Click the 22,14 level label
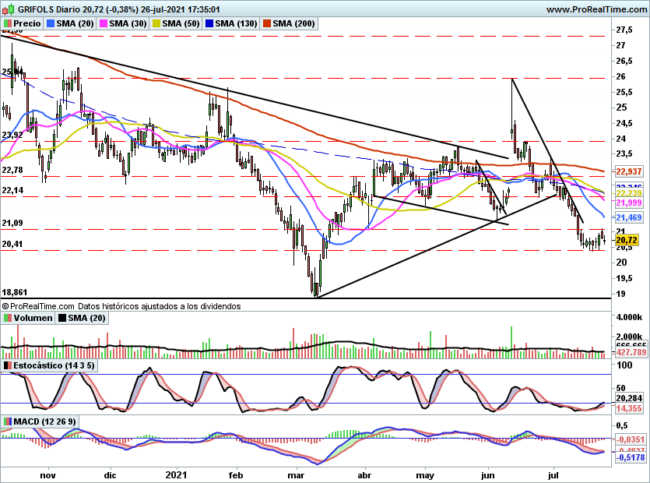650x483 pixels. [x=12, y=190]
